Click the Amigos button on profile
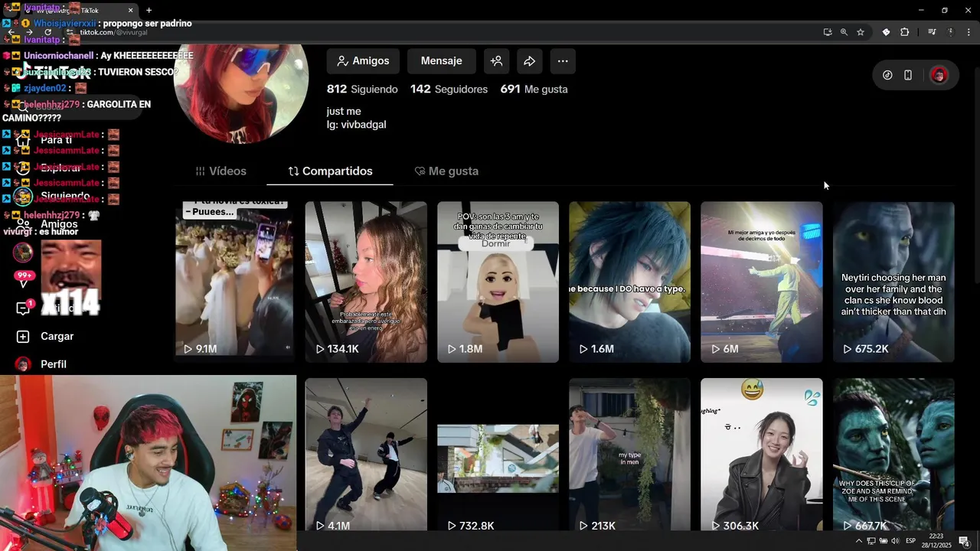Image resolution: width=980 pixels, height=551 pixels. point(364,61)
